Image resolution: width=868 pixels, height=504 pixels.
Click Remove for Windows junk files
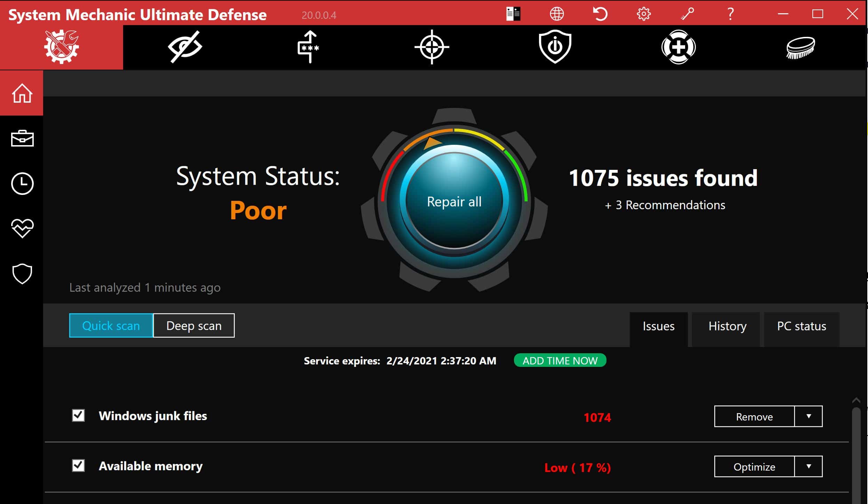point(754,416)
